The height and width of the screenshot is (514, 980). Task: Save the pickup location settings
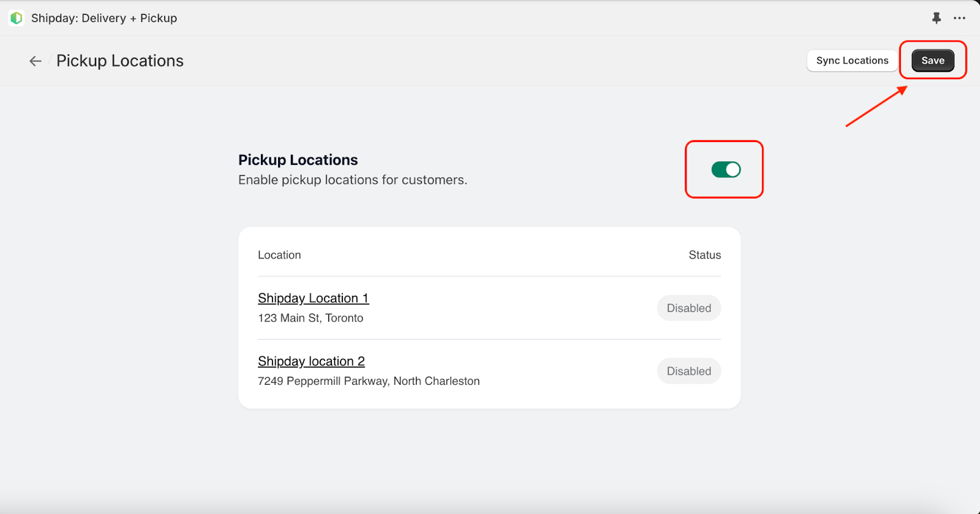pyautogui.click(x=933, y=61)
